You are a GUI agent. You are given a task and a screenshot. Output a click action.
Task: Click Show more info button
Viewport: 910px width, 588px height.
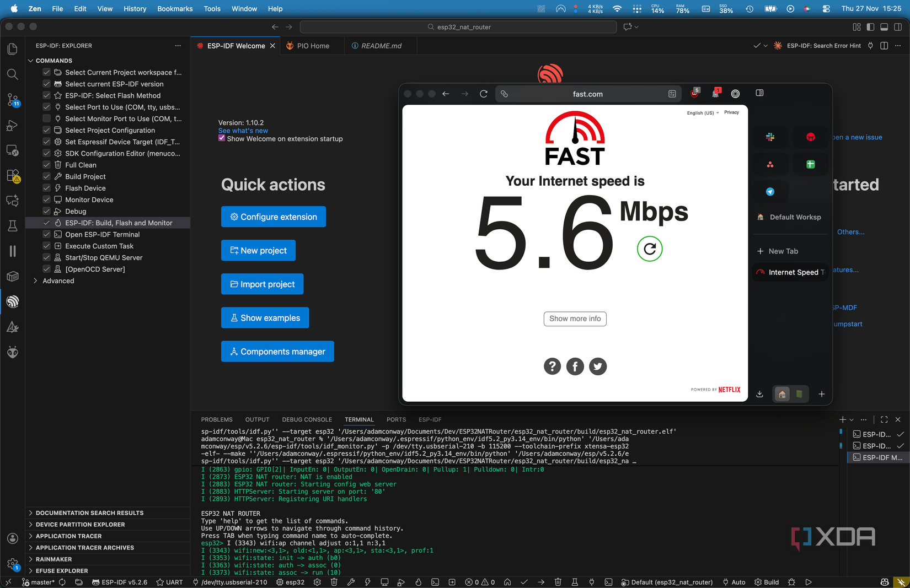[x=575, y=319]
